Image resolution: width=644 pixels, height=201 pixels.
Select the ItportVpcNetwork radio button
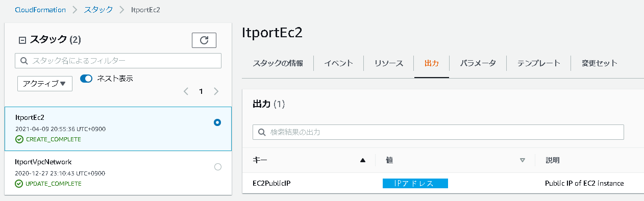click(x=218, y=167)
